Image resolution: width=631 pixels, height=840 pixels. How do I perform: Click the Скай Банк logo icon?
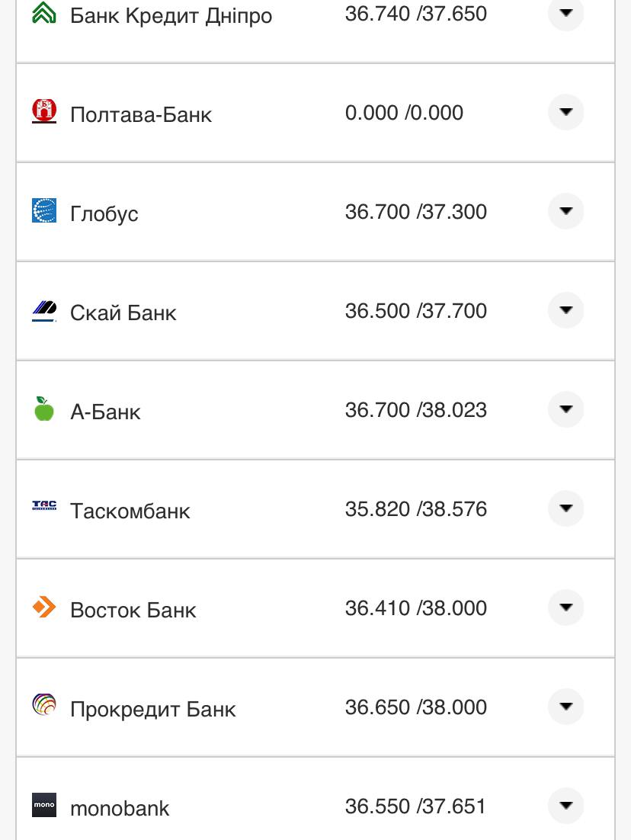point(44,310)
